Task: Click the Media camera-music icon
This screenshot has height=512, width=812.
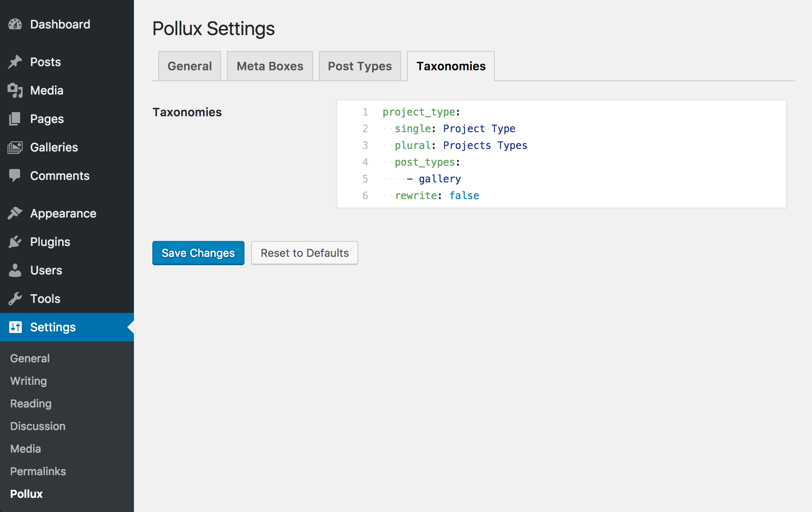Action: (x=15, y=90)
